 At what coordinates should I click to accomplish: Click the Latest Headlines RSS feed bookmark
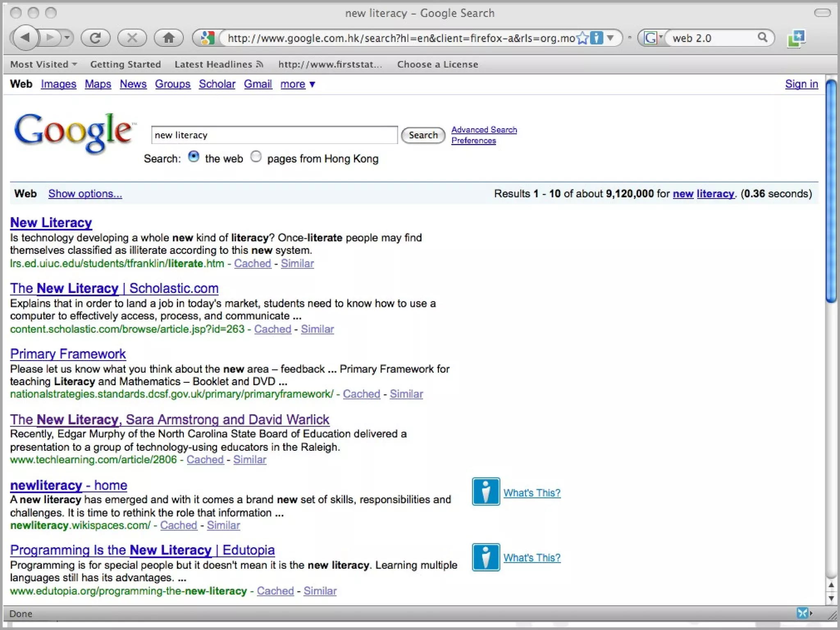coord(219,64)
